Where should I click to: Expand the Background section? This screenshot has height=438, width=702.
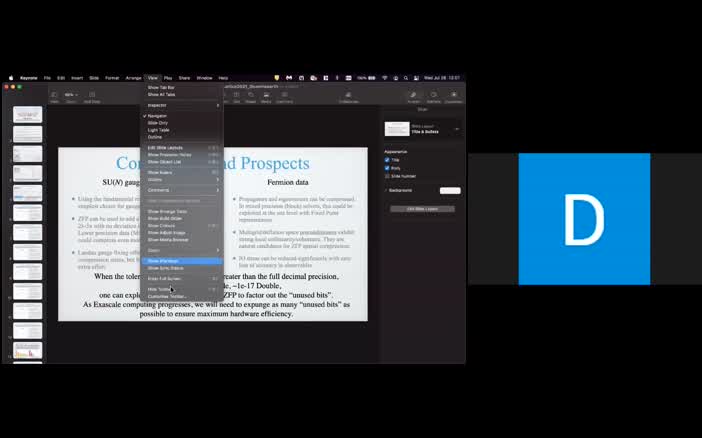[386, 190]
